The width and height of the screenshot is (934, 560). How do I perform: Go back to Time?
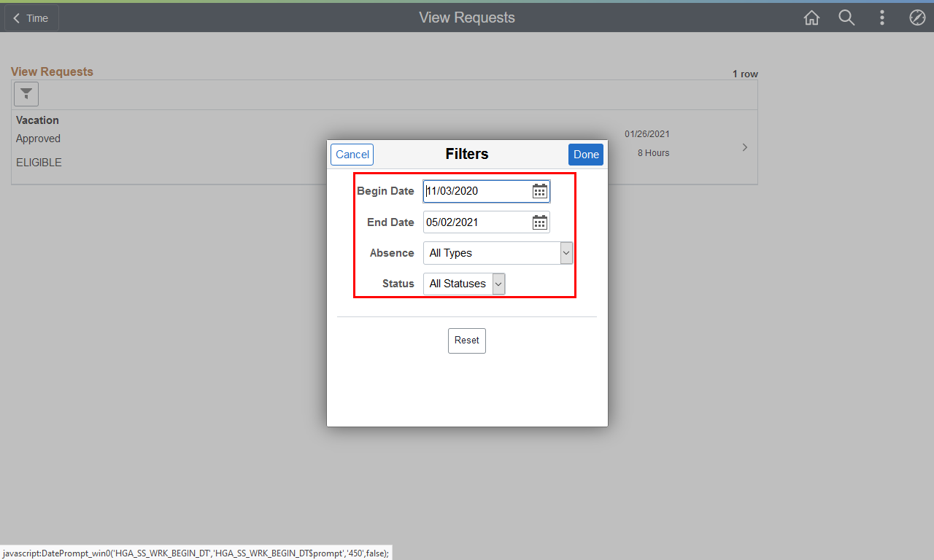click(x=31, y=18)
